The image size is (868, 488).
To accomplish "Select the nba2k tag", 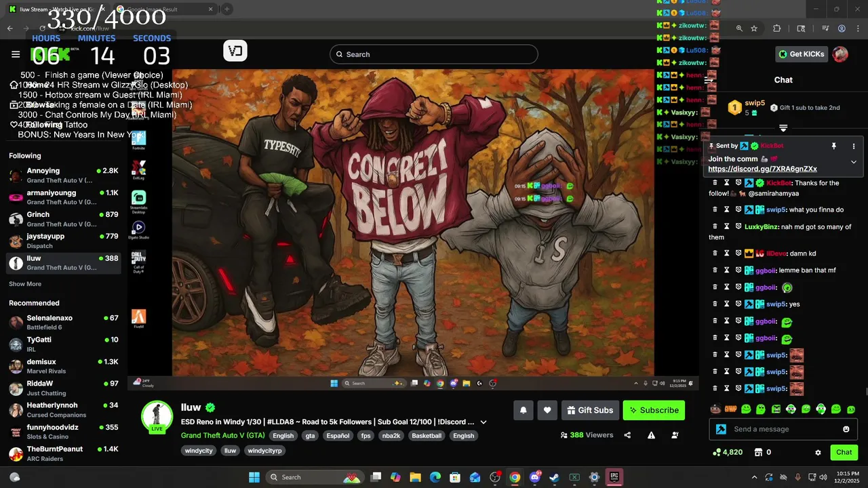I will click(391, 436).
